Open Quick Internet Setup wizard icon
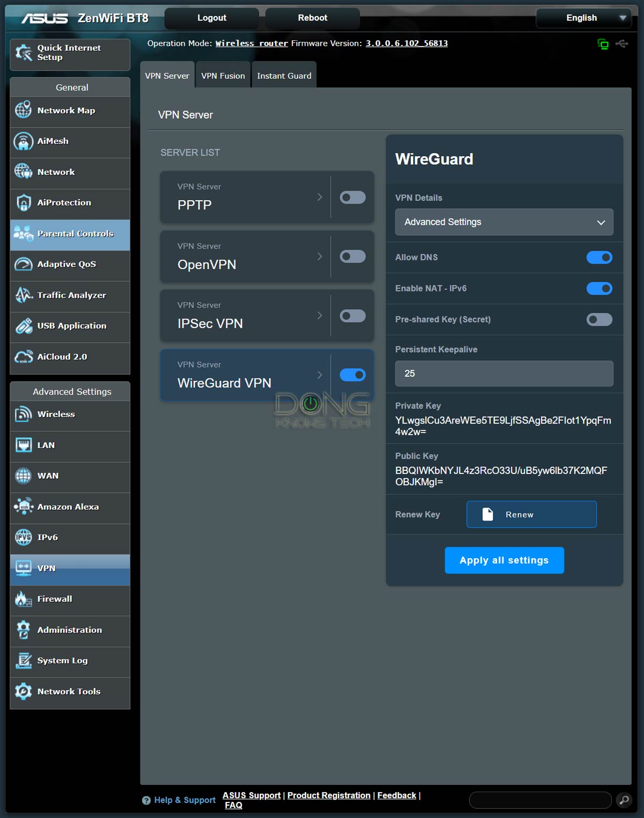Image resolution: width=644 pixels, height=818 pixels. (x=24, y=53)
